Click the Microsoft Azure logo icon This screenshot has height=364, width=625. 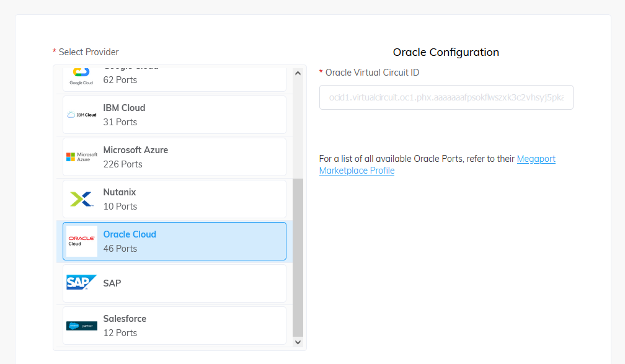(82, 157)
